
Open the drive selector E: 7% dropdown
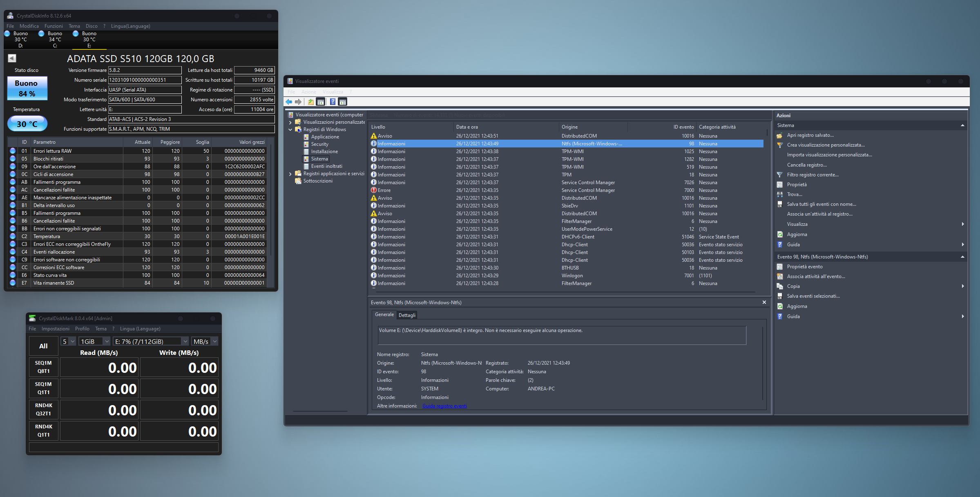tap(151, 341)
